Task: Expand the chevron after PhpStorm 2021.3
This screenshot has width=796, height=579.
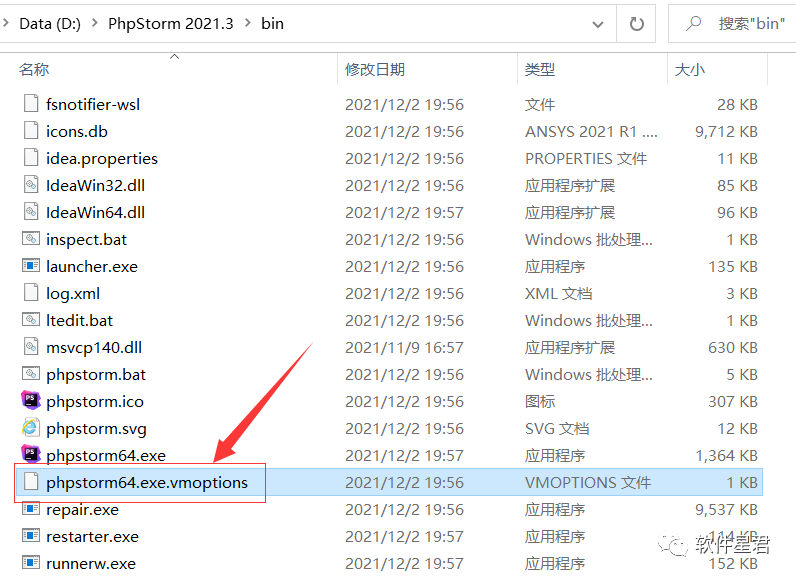Action: (248, 23)
